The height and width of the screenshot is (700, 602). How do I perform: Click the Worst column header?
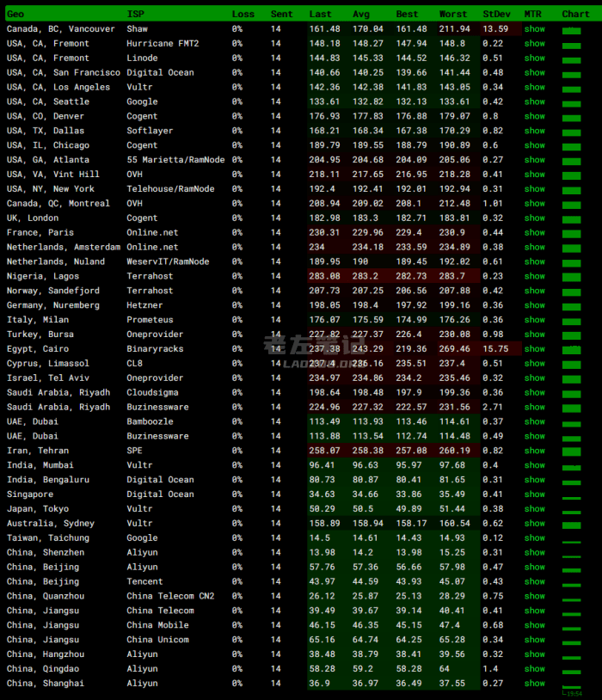pos(453,15)
